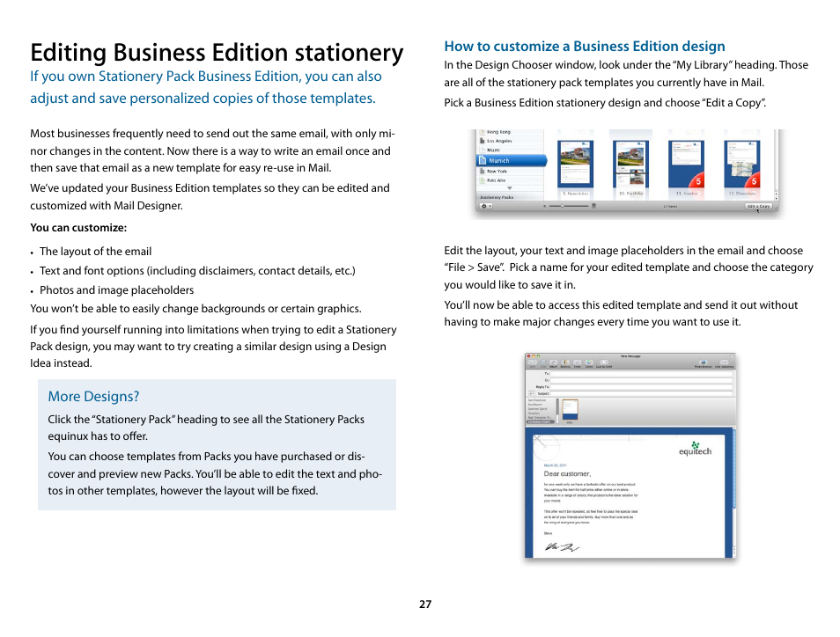Open the header options dropdown beside Subject
The width and height of the screenshot is (840, 637).
(532, 393)
